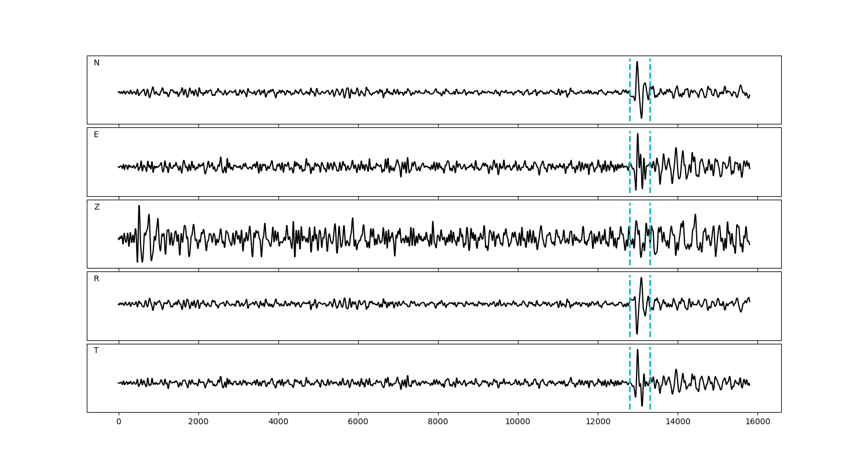The height and width of the screenshot is (463, 868).
Task: Select the T panel label
Action: tap(96, 351)
